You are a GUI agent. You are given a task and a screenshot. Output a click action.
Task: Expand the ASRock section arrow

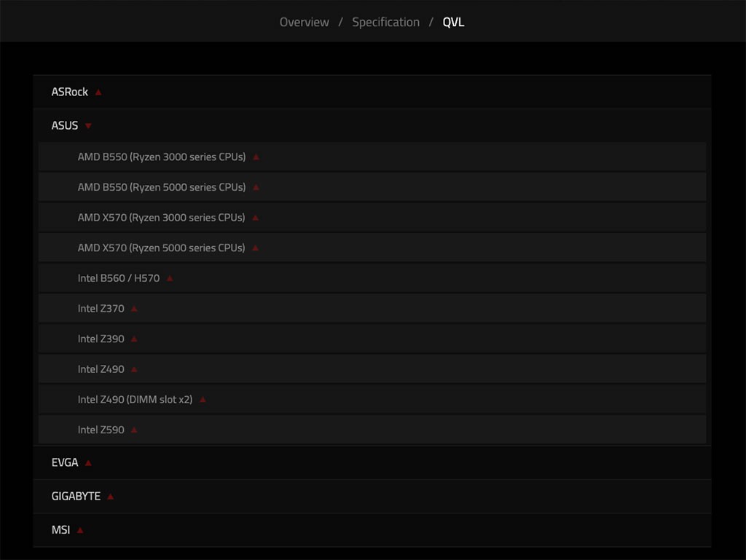98,92
